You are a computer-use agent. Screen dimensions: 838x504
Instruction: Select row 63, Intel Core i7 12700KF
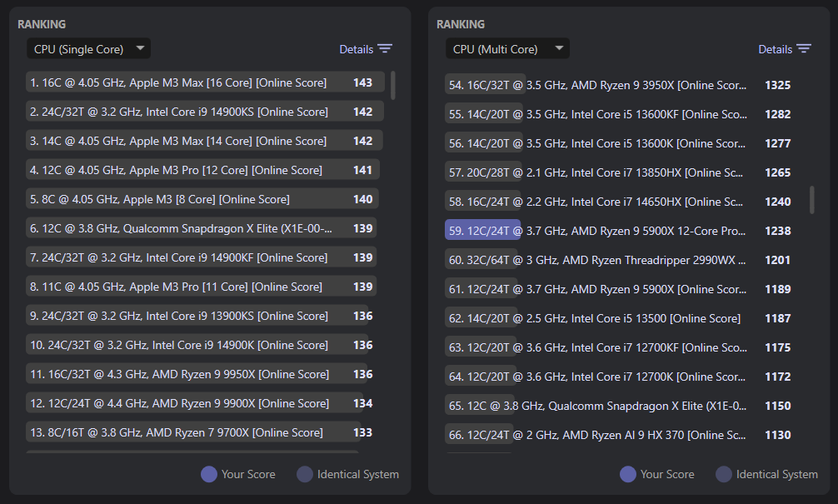point(624,347)
